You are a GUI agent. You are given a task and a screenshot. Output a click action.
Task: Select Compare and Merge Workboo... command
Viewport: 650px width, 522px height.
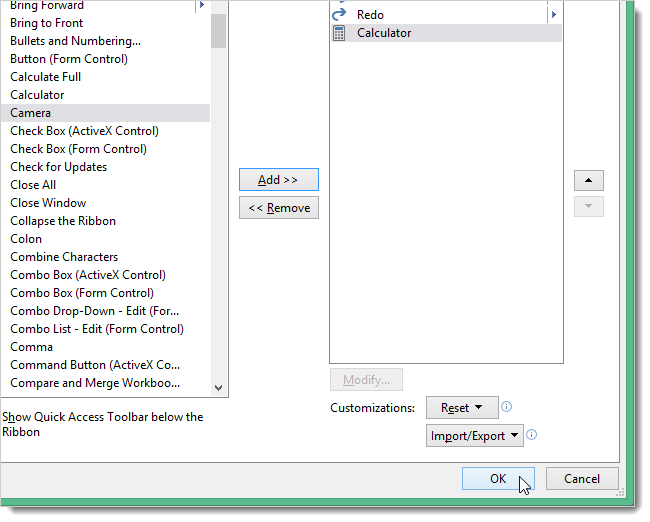click(105, 383)
